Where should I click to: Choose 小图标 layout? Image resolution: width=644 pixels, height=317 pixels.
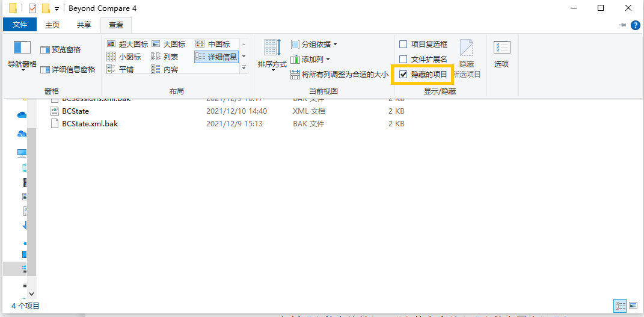pos(124,57)
